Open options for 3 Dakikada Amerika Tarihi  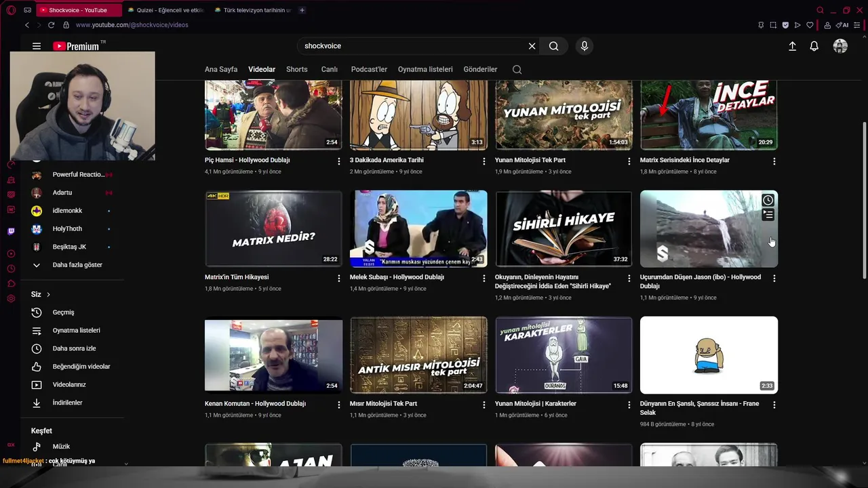pos(484,161)
